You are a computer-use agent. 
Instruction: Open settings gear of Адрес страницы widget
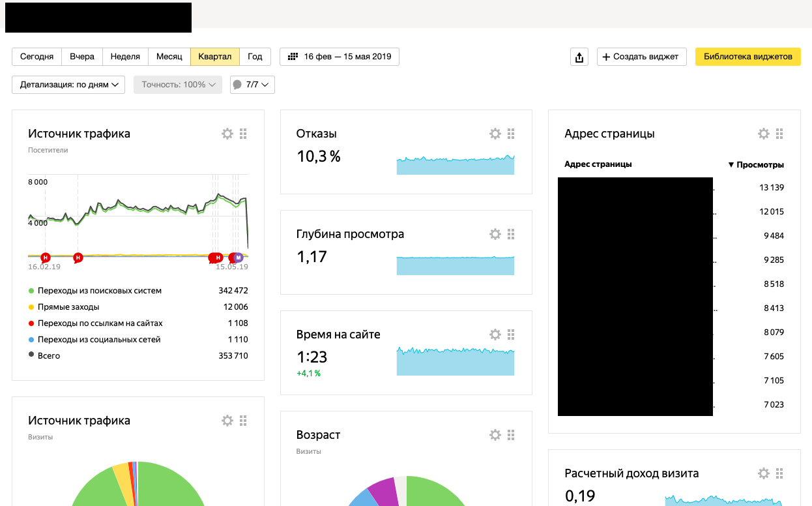pos(764,134)
